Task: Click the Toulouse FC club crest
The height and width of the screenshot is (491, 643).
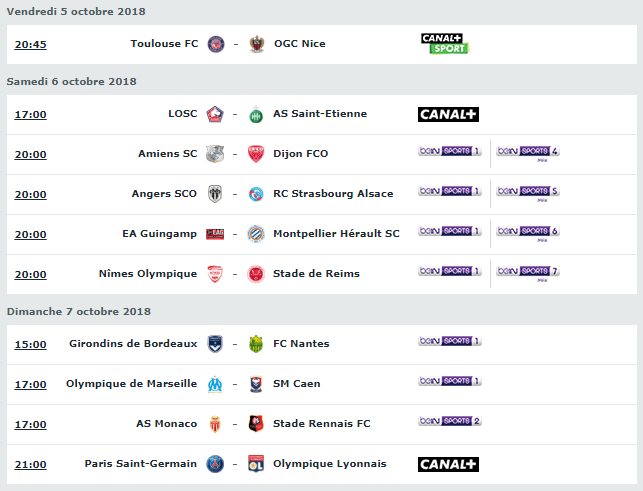Action: click(x=216, y=44)
